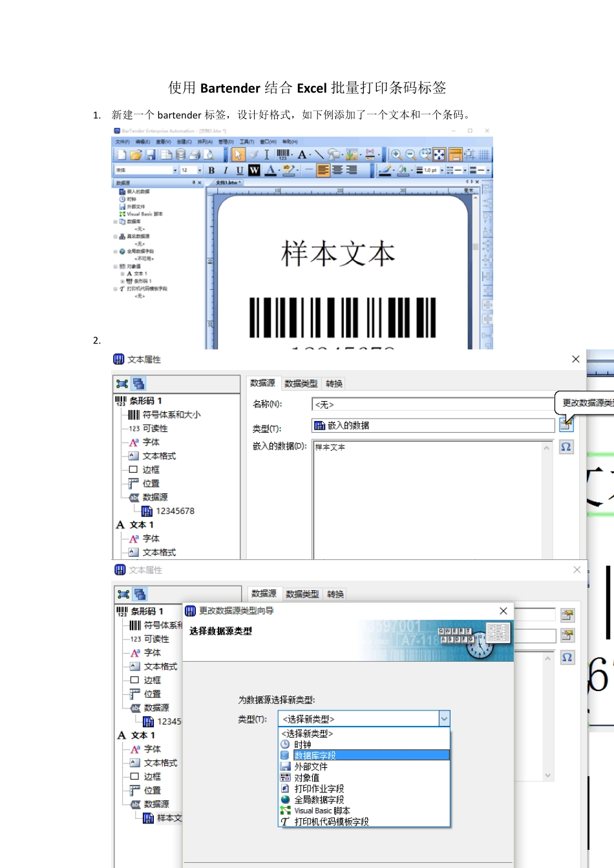Collapse the 具名数据源 node in the panel
Screen dimensions: 614x868
pos(115,236)
